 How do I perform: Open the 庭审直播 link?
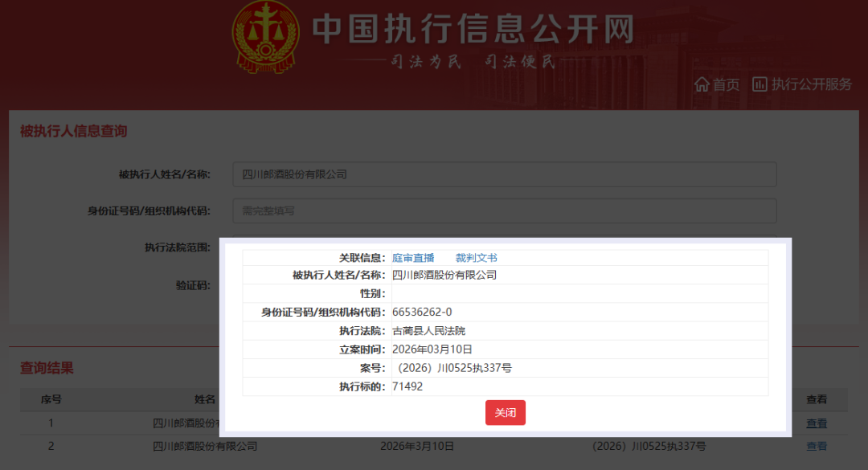pyautogui.click(x=413, y=258)
